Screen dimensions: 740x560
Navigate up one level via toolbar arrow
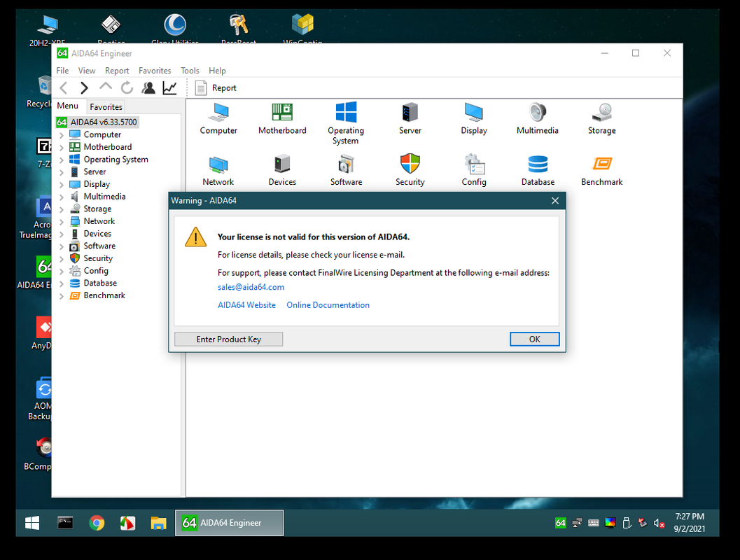[x=105, y=87]
